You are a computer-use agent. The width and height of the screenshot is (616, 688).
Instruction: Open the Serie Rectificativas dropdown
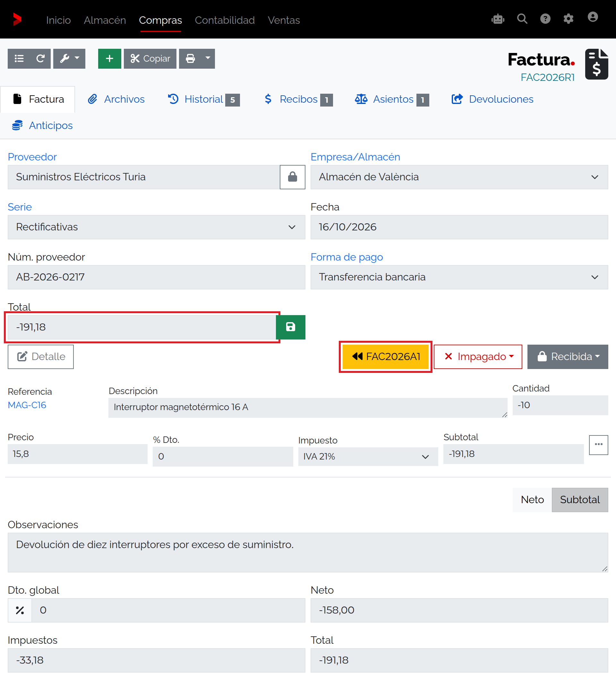(x=156, y=227)
